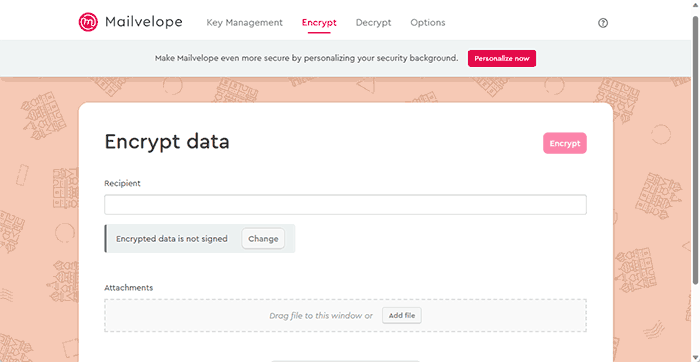Click the security background banner message
Screen dimensions: 700x362
click(x=307, y=58)
